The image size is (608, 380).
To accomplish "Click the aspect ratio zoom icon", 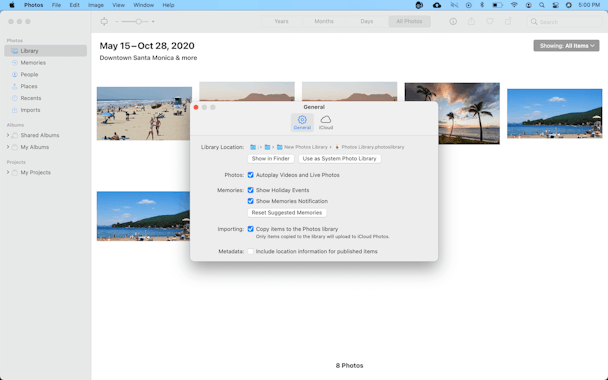I will click(x=104, y=22).
